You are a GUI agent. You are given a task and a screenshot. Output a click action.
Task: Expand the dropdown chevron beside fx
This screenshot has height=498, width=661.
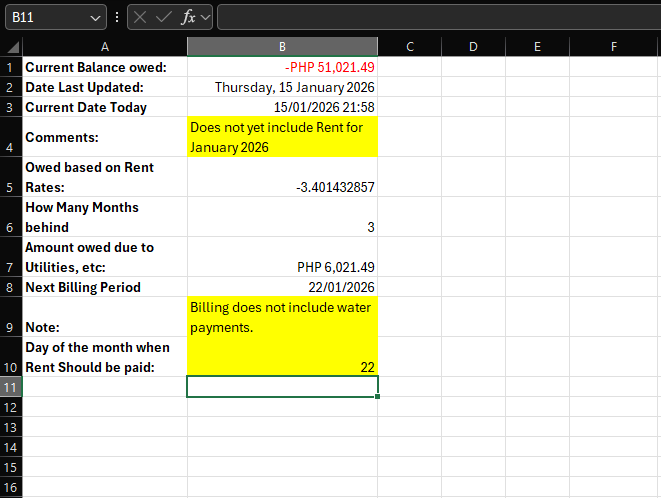tap(206, 17)
